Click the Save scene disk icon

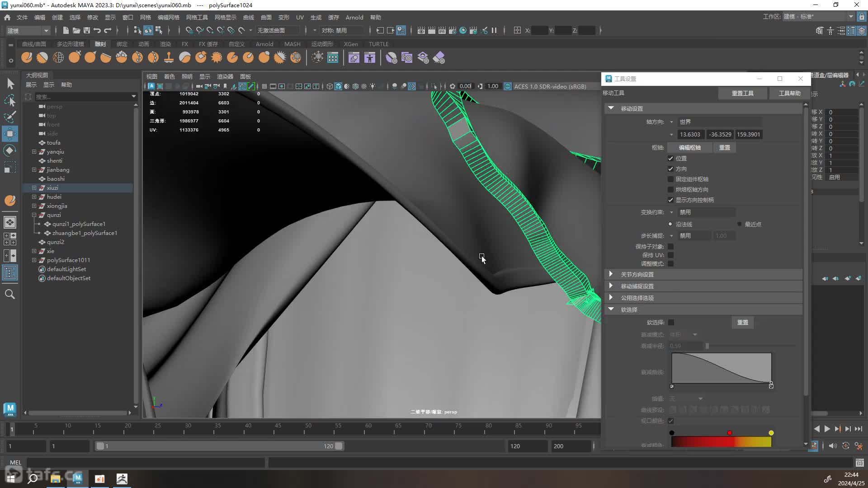point(87,30)
